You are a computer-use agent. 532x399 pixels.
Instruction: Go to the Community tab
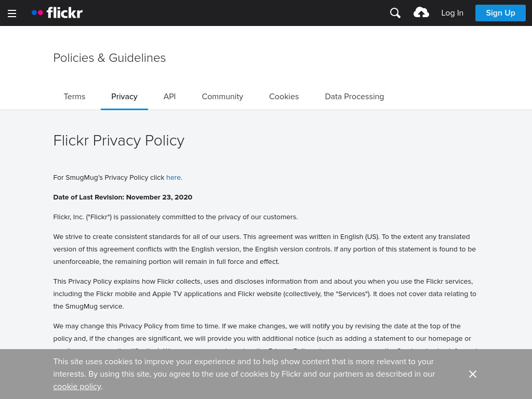(222, 97)
